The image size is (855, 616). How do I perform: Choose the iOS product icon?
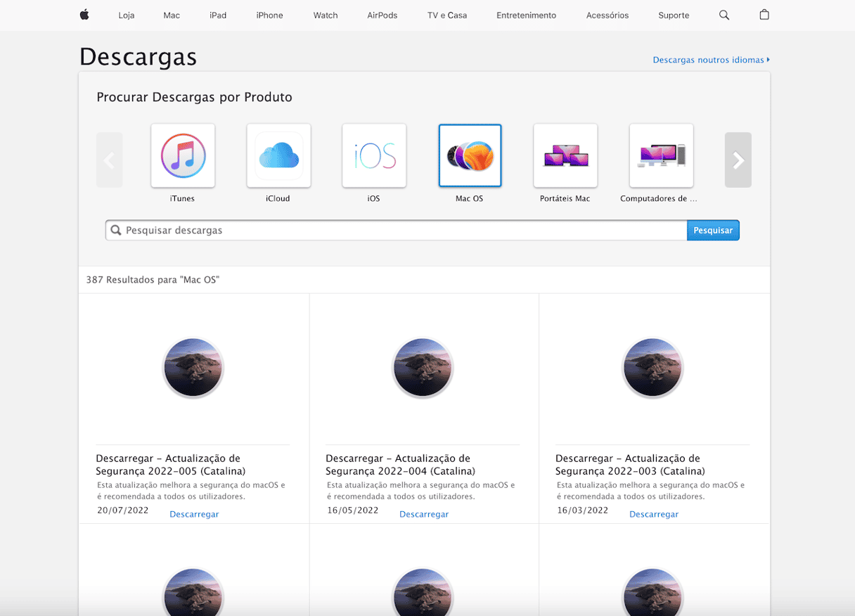[374, 155]
